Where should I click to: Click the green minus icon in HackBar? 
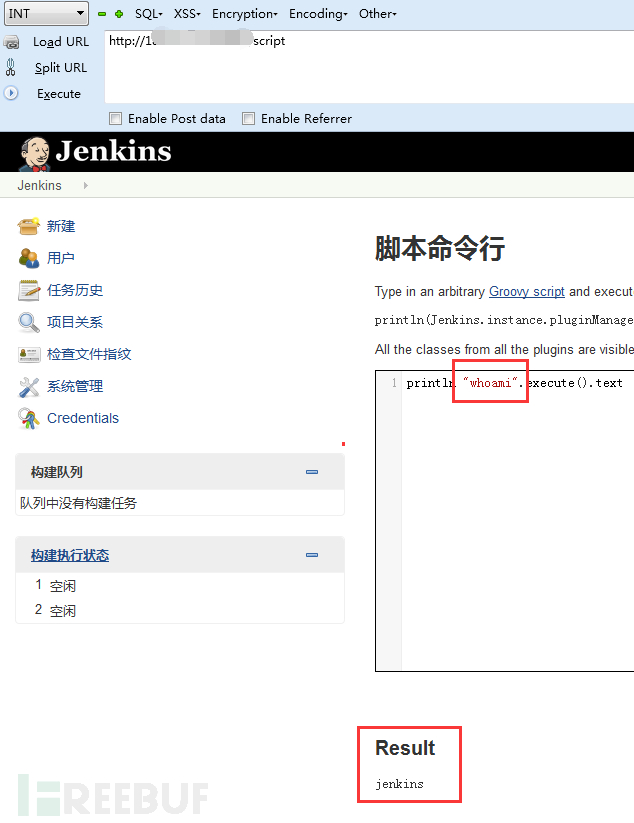click(102, 14)
